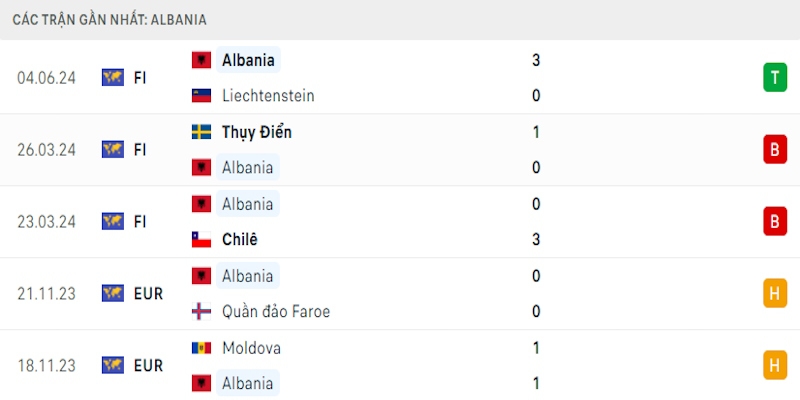
Task: Click the orange H badge for Moldova match
Action: pyautogui.click(x=775, y=365)
